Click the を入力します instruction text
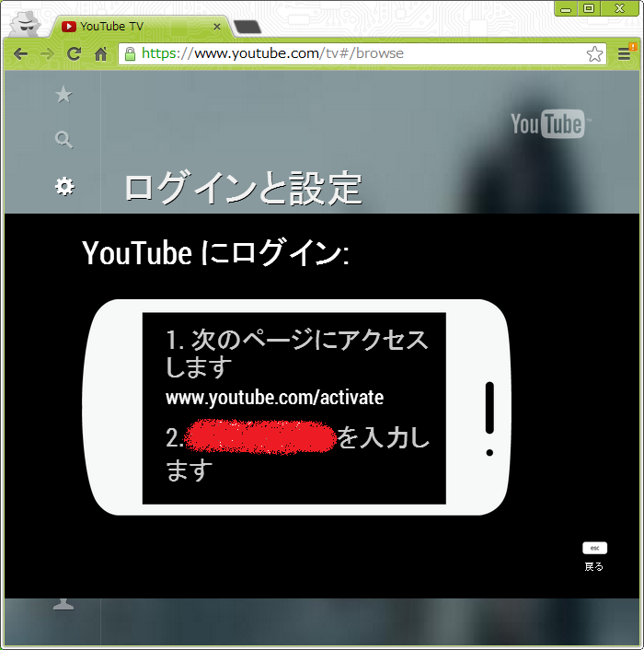Image resolution: width=644 pixels, height=650 pixels. pyautogui.click(x=298, y=454)
